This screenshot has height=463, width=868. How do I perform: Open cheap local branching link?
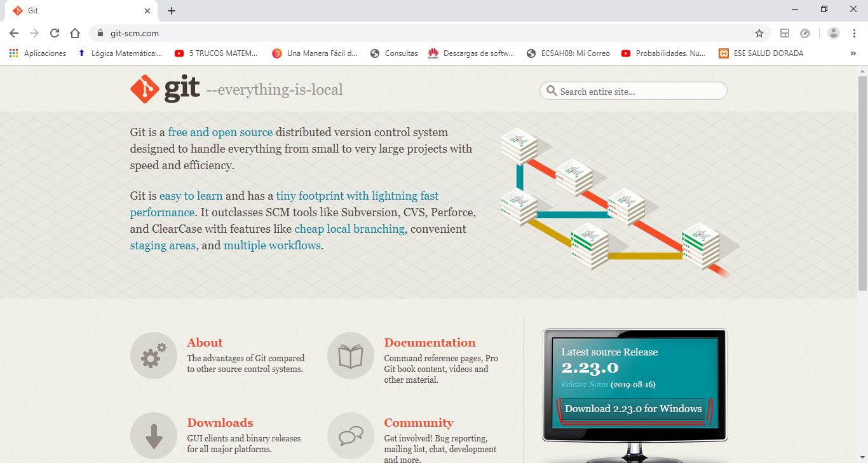click(349, 229)
